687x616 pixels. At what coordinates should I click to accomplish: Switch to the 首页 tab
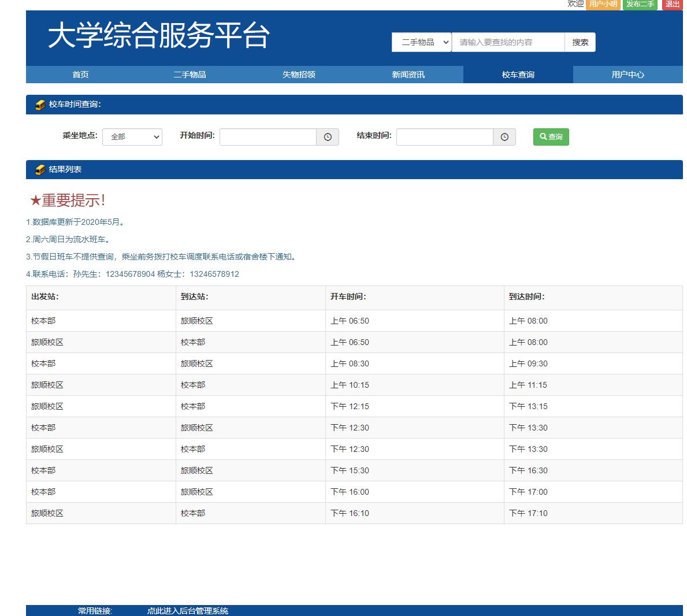click(80, 75)
